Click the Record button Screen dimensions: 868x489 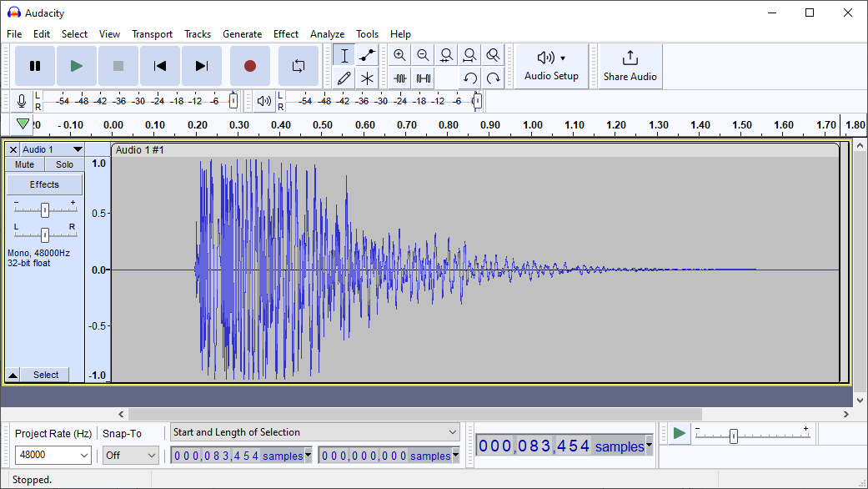(x=249, y=66)
